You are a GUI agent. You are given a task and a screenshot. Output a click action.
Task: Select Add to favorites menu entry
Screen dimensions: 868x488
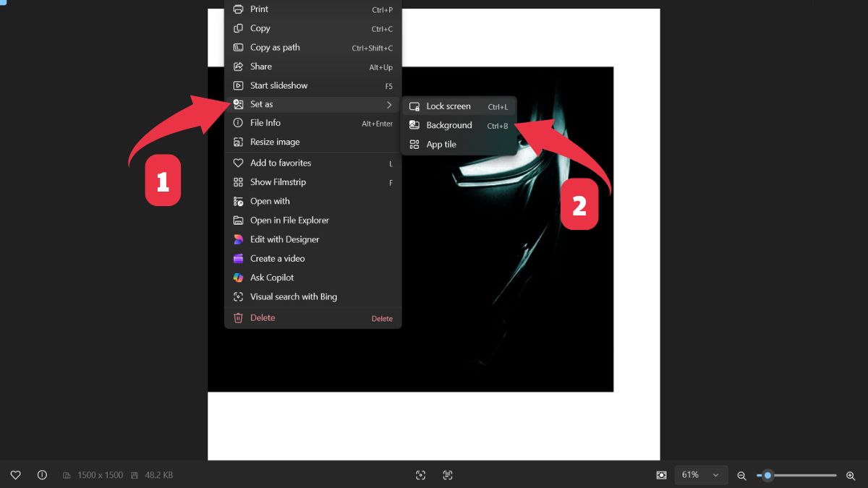pos(312,163)
